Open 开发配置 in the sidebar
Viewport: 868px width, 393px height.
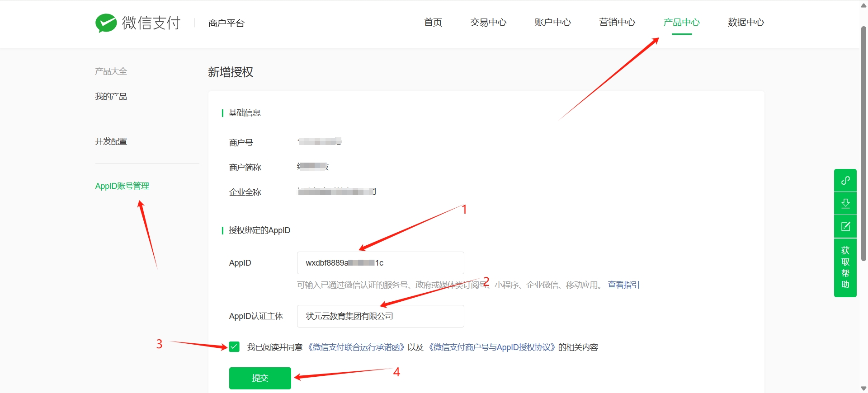111,141
